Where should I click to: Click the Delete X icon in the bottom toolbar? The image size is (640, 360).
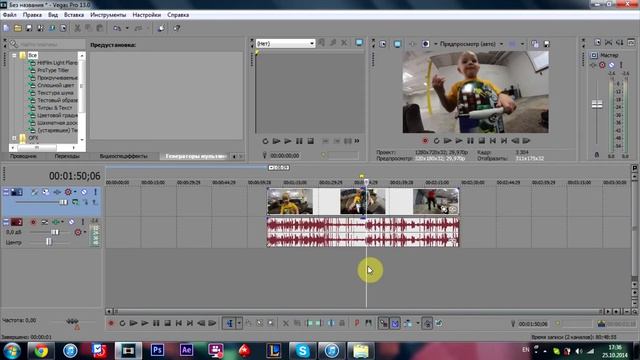pos(286,323)
